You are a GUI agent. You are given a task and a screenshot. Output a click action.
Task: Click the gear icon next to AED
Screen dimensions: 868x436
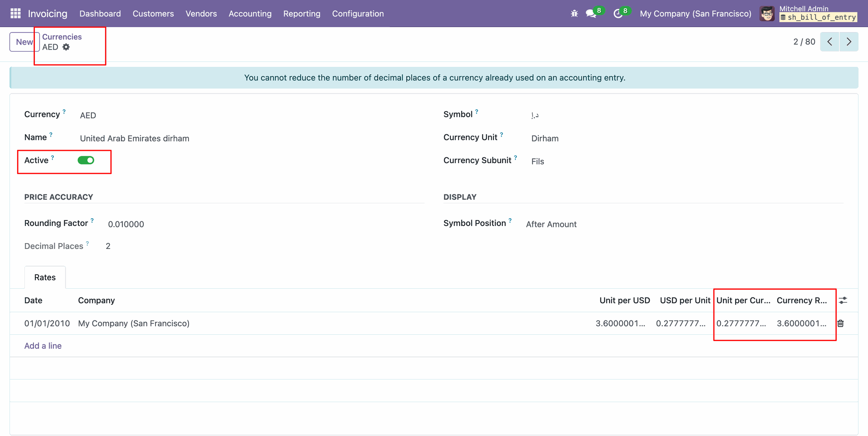(66, 47)
